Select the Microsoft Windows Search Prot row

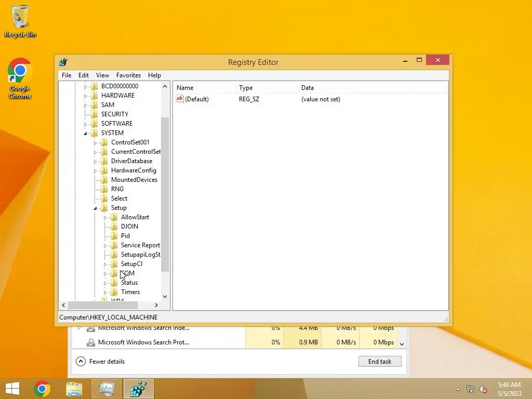(234, 342)
